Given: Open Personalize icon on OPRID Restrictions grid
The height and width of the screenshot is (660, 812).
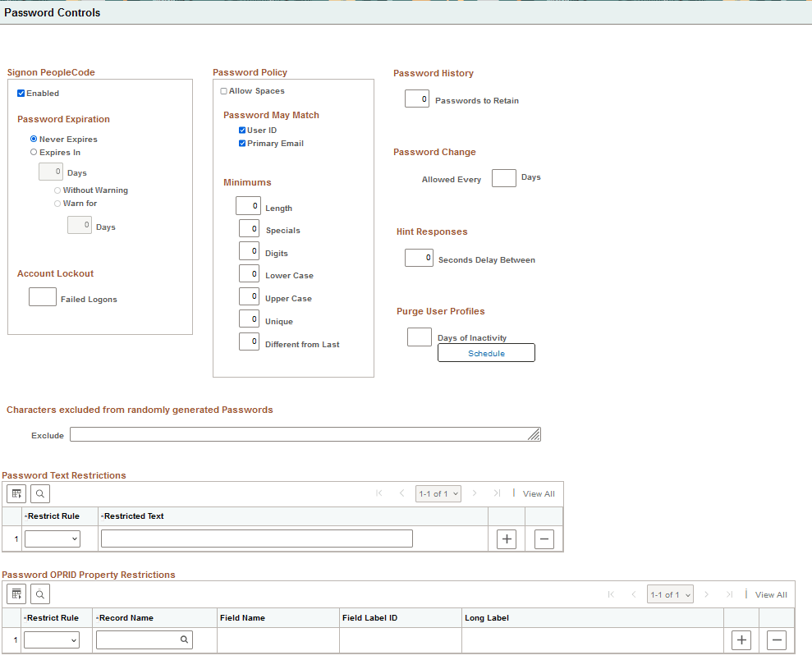Looking at the screenshot, I should tap(16, 594).
